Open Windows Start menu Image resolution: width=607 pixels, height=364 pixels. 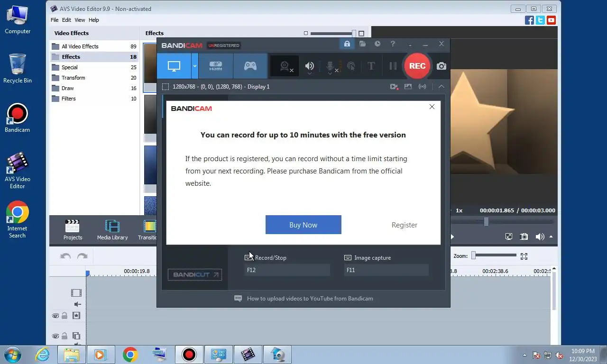click(13, 355)
